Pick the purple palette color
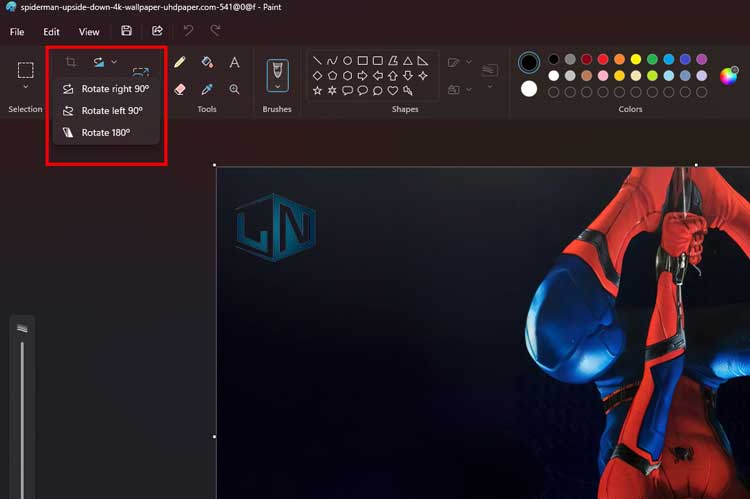The height and width of the screenshot is (499, 750). pos(702,59)
